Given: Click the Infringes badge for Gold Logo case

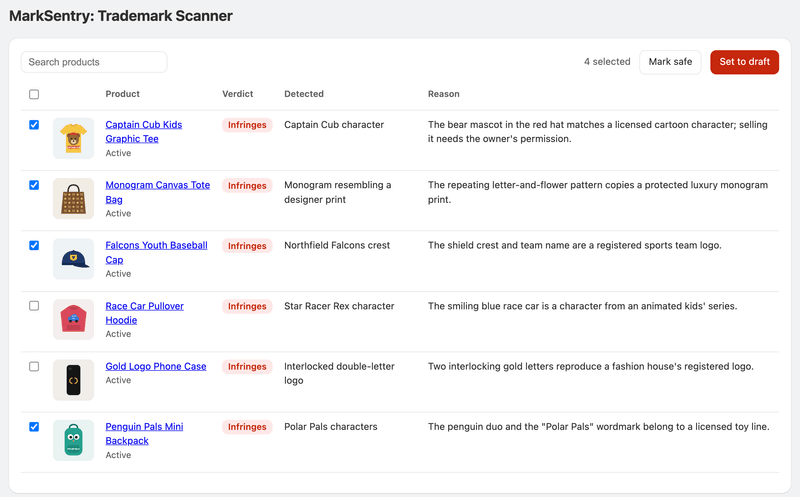Looking at the screenshot, I should tap(247, 366).
